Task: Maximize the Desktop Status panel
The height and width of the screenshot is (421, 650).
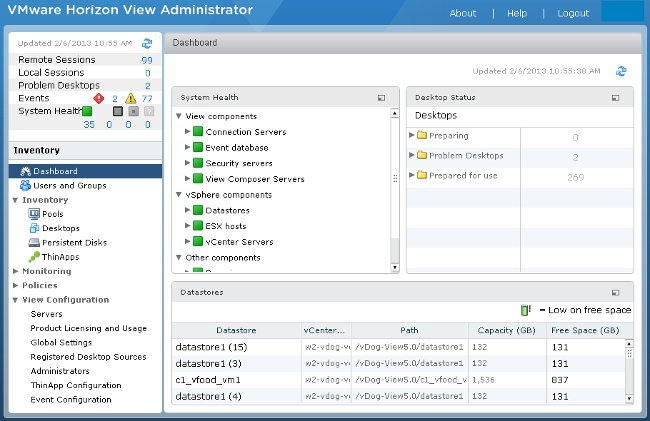Action: 616,98
